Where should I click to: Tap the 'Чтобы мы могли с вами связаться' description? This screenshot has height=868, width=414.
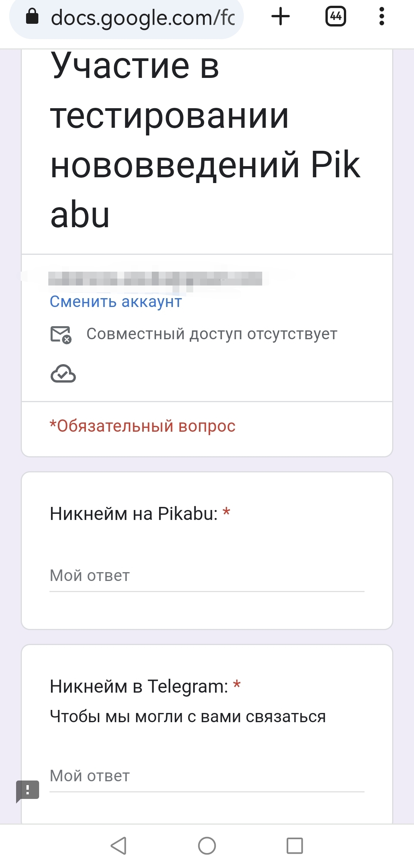[188, 717]
